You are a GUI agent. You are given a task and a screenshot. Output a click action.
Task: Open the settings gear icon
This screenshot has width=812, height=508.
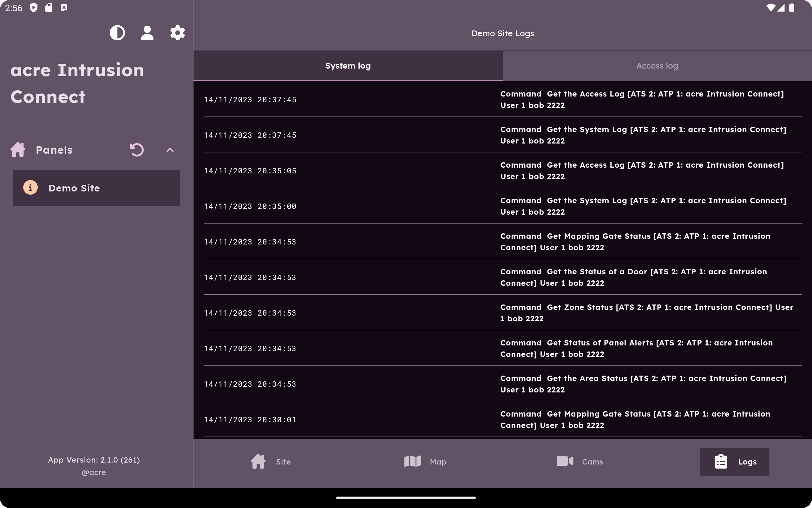click(x=178, y=33)
